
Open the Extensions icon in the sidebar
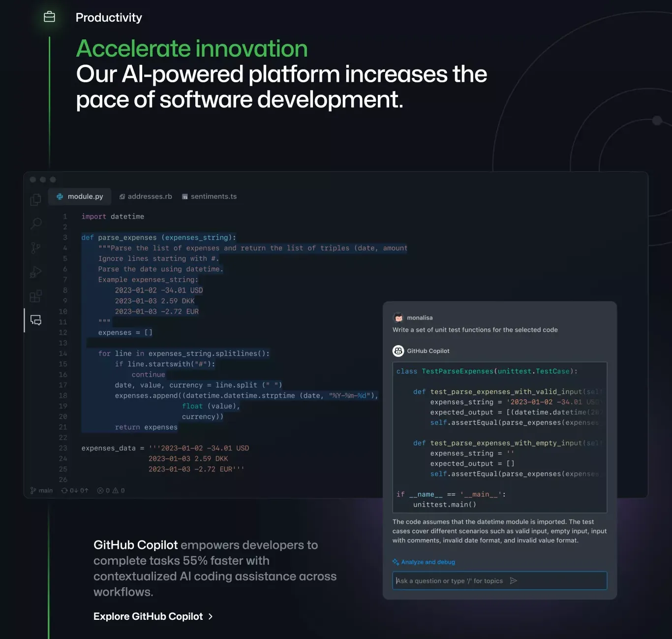36,296
